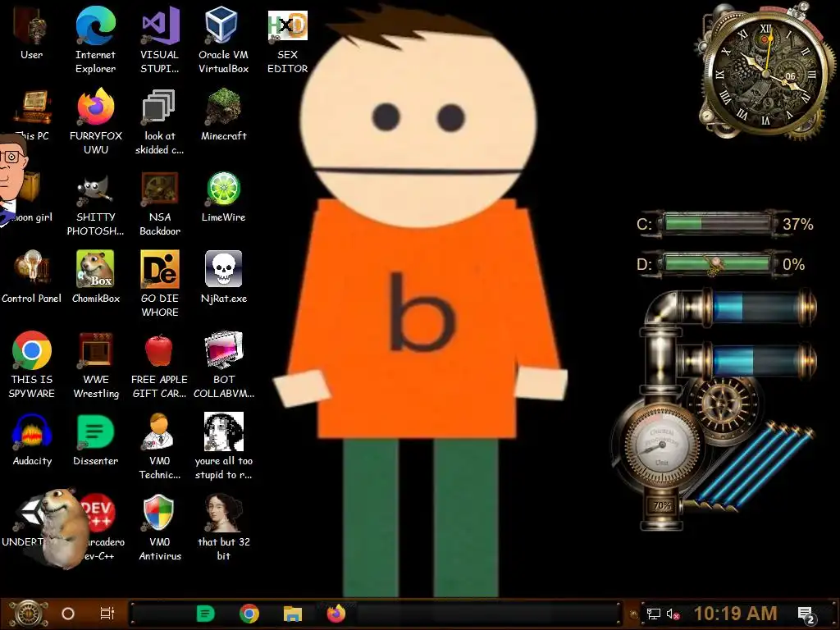The height and width of the screenshot is (630, 840).
Task: Open Chrome from the taskbar
Action: [249, 614]
